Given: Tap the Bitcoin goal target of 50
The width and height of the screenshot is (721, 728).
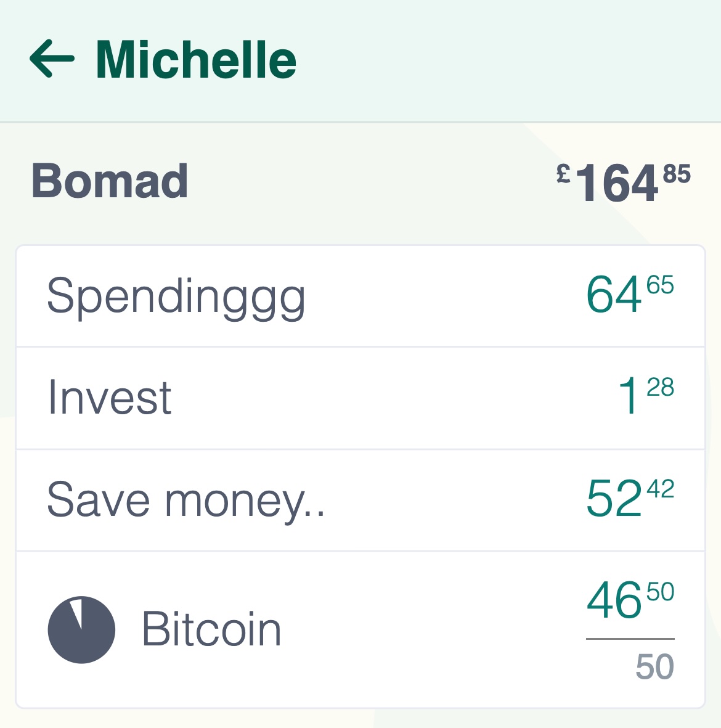Looking at the screenshot, I should (x=654, y=666).
